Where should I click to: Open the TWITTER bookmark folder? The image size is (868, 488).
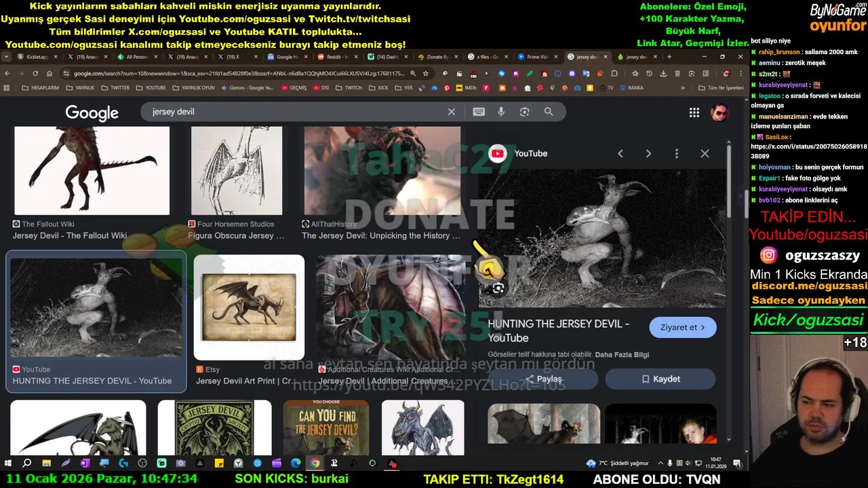(115, 88)
